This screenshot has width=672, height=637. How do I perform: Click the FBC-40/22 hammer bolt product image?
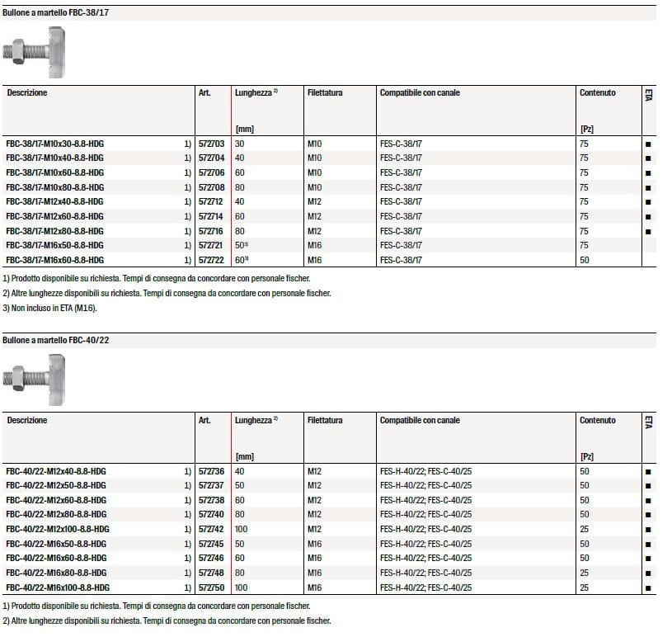tap(40, 379)
